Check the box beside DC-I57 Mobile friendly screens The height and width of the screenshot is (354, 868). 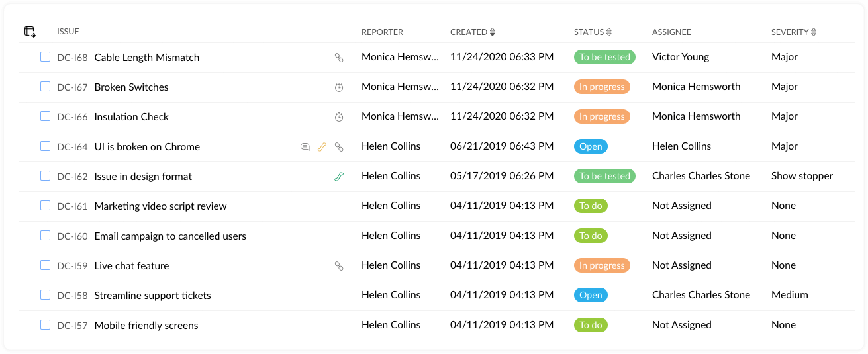pos(45,325)
